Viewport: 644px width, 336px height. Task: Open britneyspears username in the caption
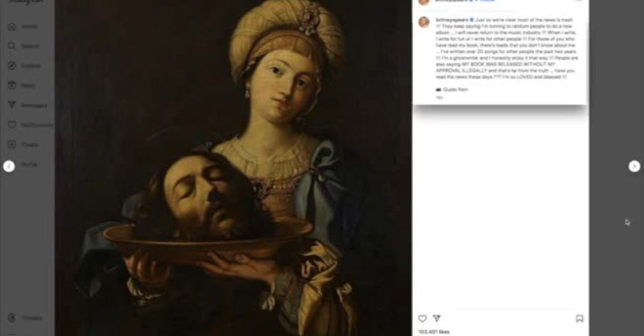point(451,19)
